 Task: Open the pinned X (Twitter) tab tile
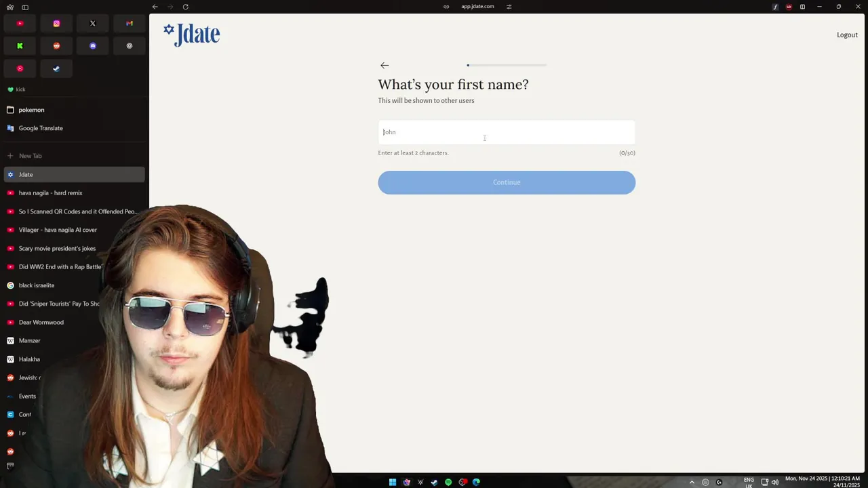pos(93,23)
